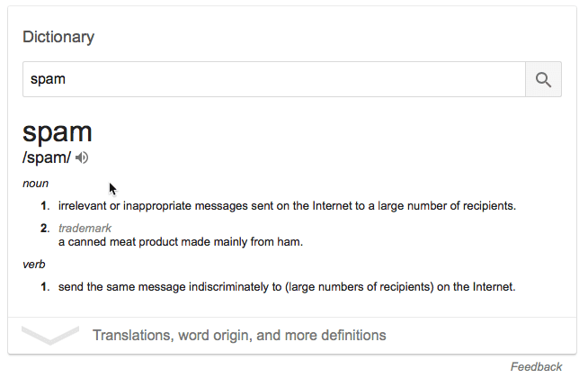The width and height of the screenshot is (588, 387).
Task: Select the /spam/ phonetic spelling
Action: [x=47, y=157]
